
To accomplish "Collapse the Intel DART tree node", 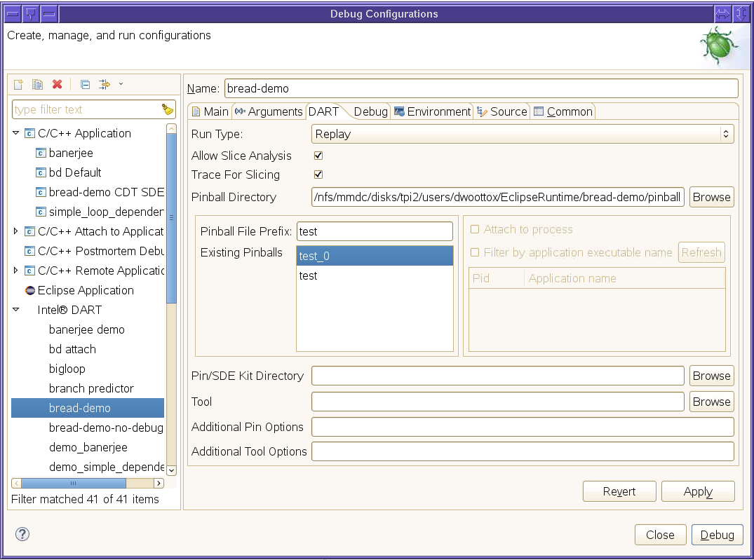I will coord(16,310).
